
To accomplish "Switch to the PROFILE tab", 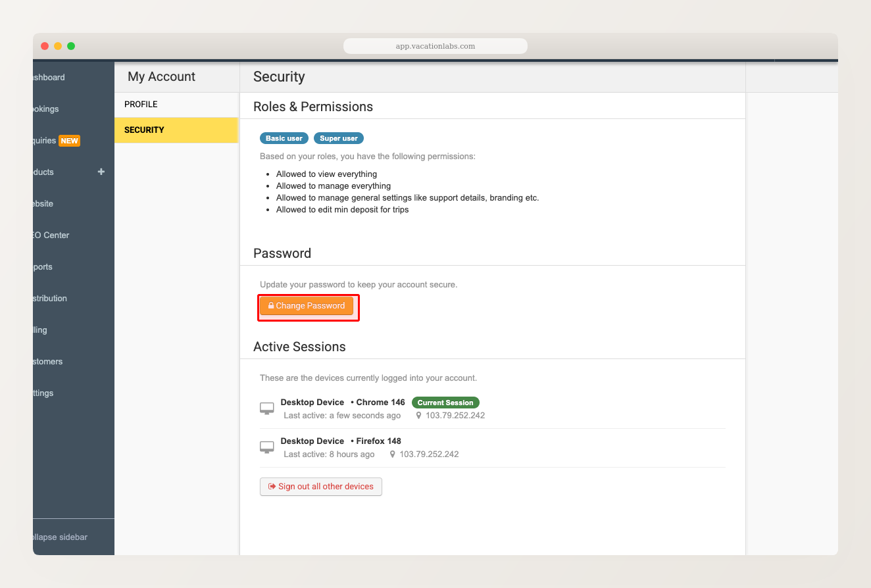I will [141, 104].
